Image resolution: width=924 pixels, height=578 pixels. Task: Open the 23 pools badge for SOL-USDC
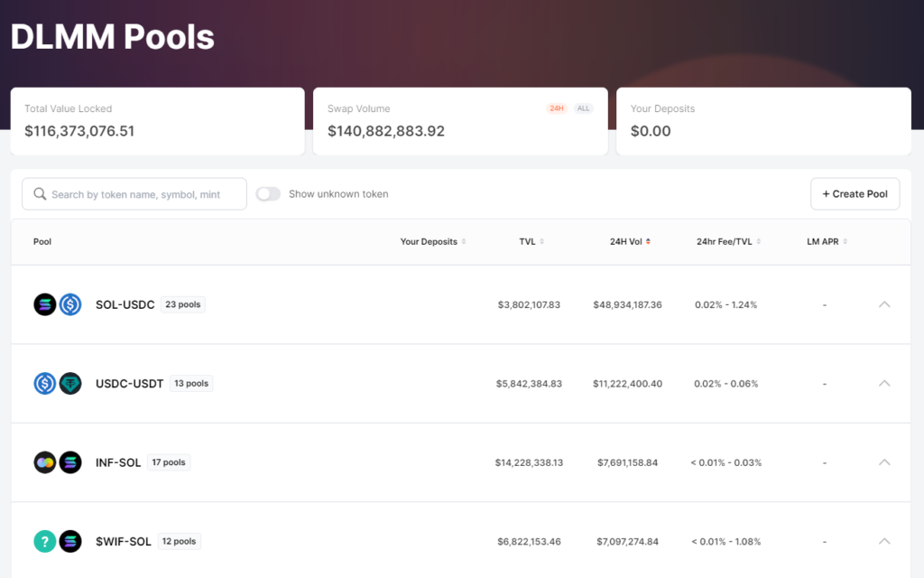point(183,304)
